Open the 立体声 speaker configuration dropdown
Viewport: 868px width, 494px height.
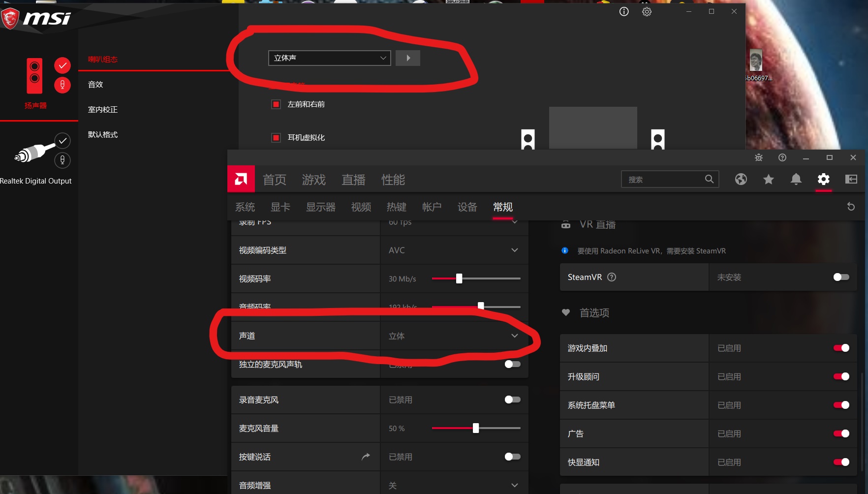330,58
